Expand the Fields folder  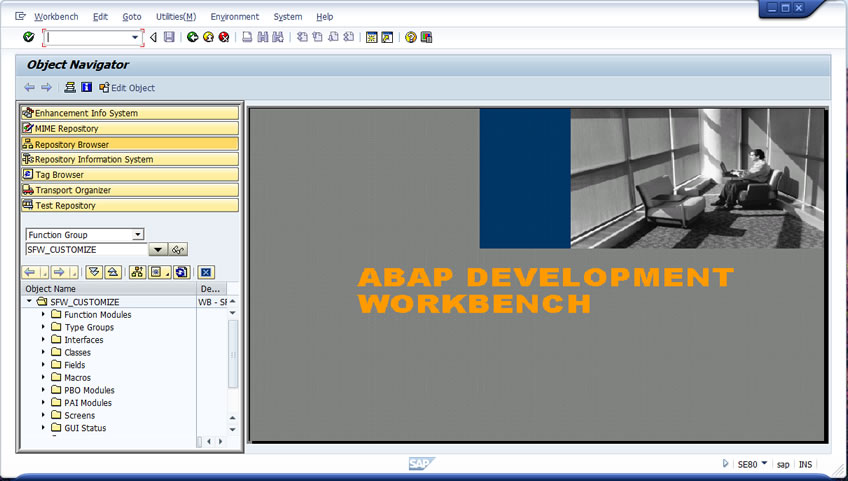(43, 364)
